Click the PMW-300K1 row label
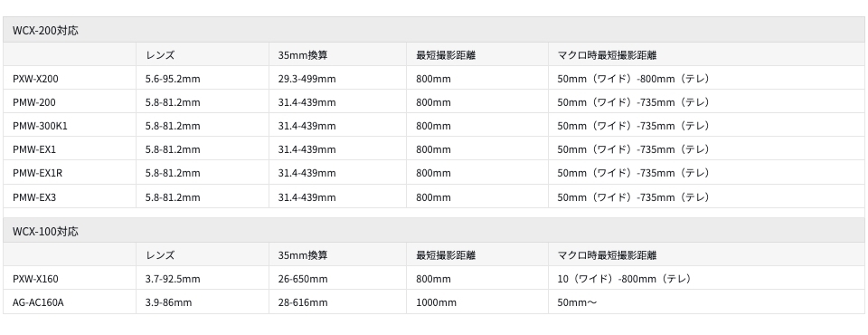 point(70,125)
